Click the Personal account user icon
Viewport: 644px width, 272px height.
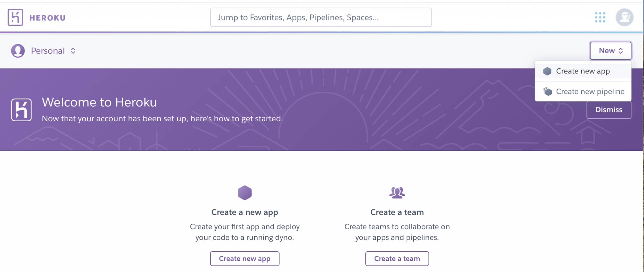click(18, 51)
